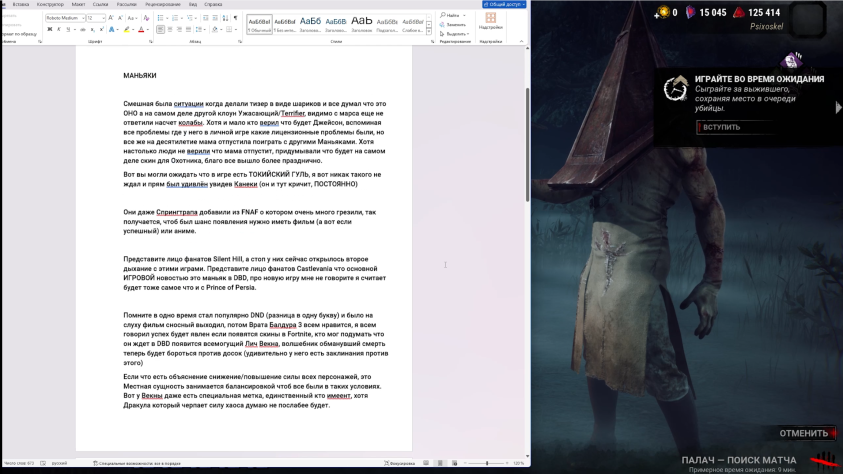The image size is (843, 474).
Task: Open underline style dropdown arrow
Action: pyautogui.click(x=75, y=30)
